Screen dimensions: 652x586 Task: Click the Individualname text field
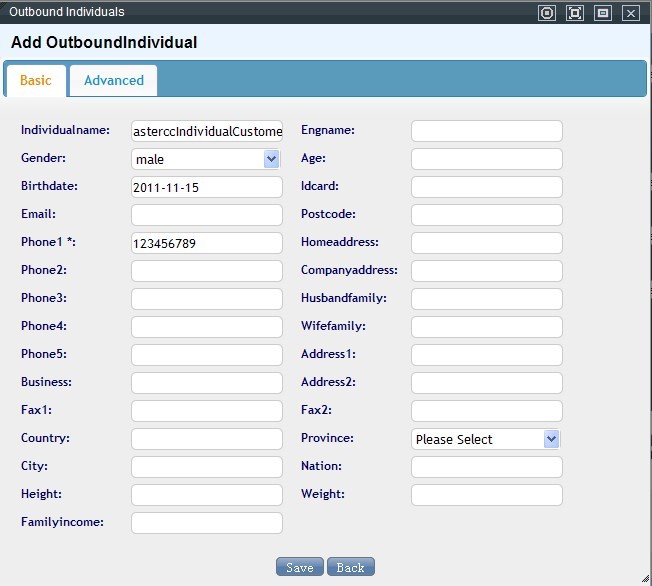coord(207,131)
